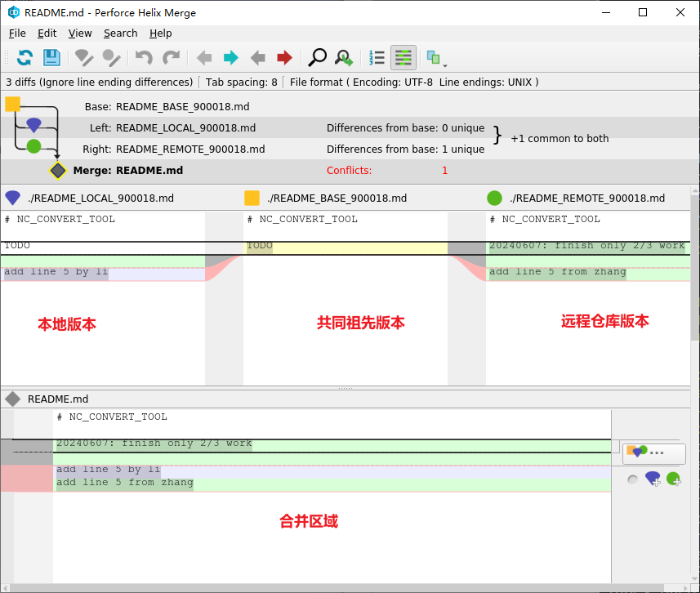Click the green icon on the README_REMOTE pane header
This screenshot has height=593, width=700.
(x=495, y=198)
